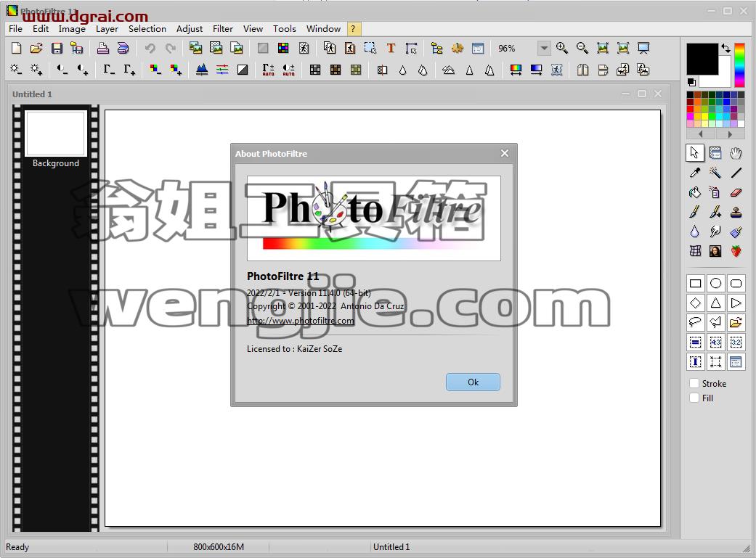
Task: Pick the Rounded rectangle shape
Action: click(x=736, y=283)
